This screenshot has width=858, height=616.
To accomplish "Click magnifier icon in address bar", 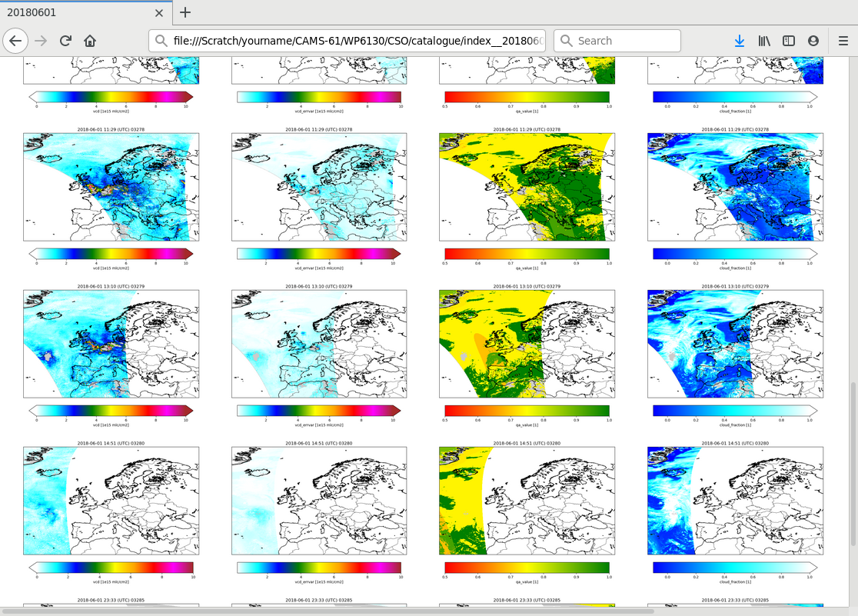I will click(x=161, y=41).
